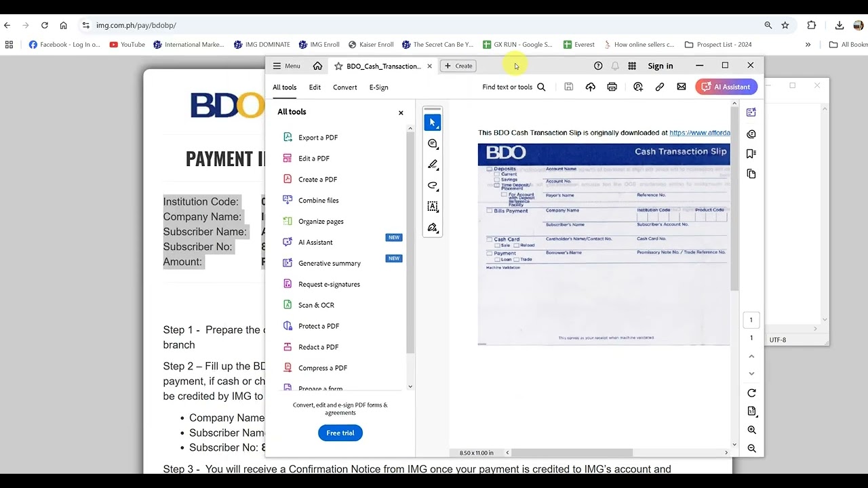Copy link to the file
This screenshot has height=488, width=868.
point(660,87)
